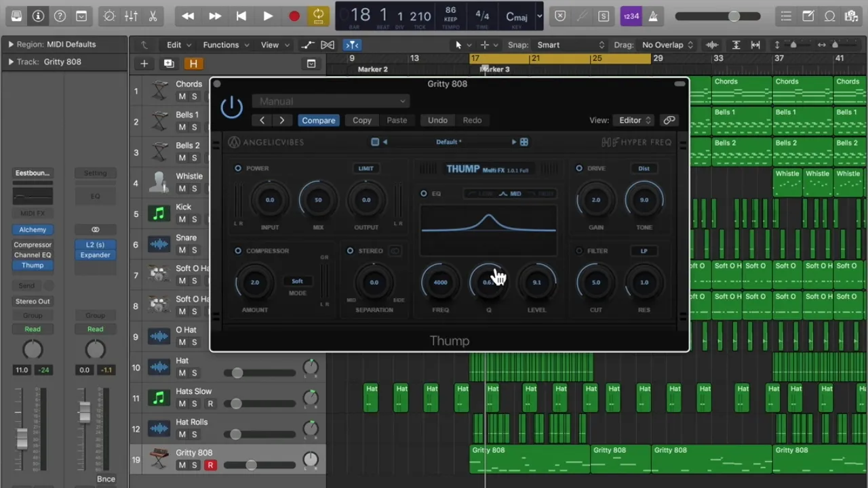Screen dimensions: 868x488
Task: Start playback with Play button
Action: pyautogui.click(x=267, y=16)
